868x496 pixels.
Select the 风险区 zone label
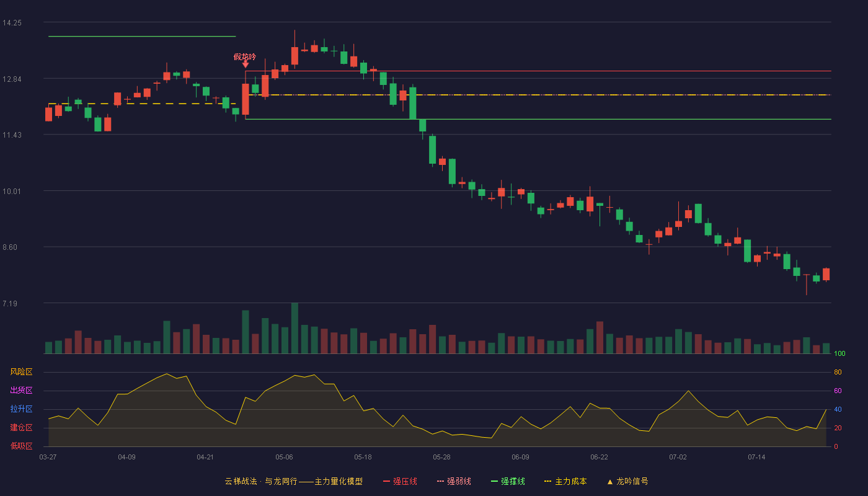click(x=21, y=372)
